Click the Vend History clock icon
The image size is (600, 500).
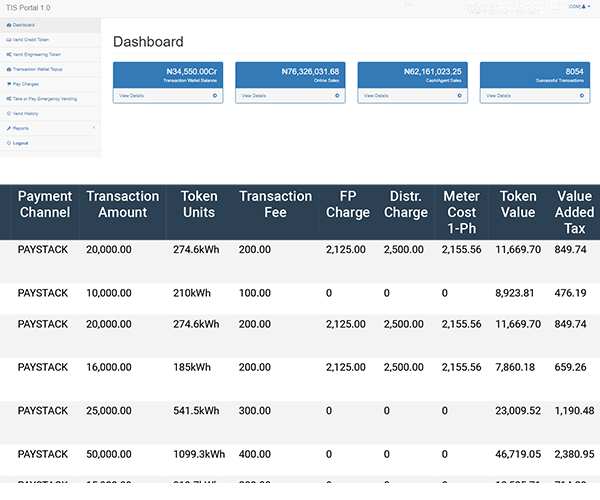(x=8, y=114)
